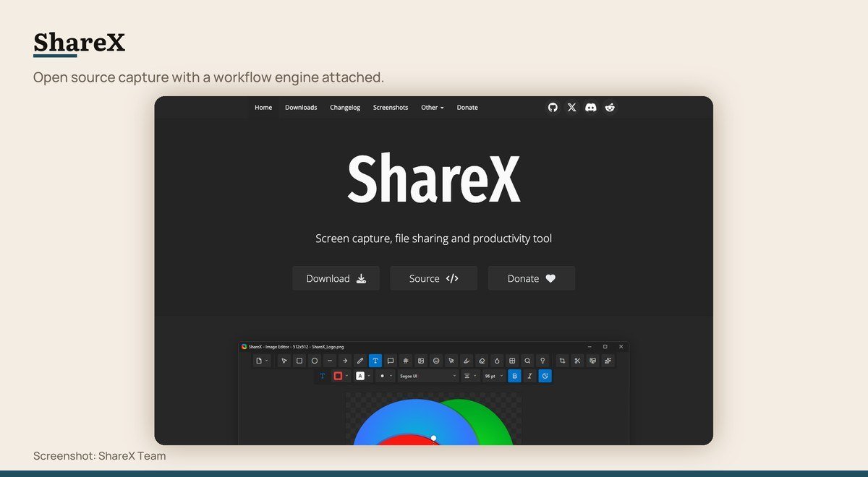Screen dimensions: 868x477
Task: Expand the Other menu dropdown
Action: click(x=433, y=107)
